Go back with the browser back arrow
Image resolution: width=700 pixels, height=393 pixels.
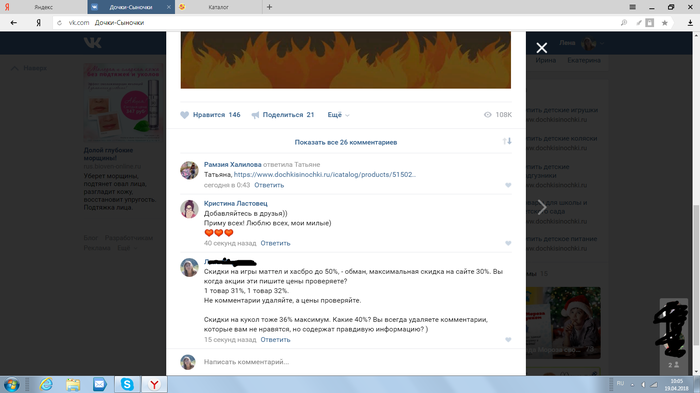pos(13,23)
